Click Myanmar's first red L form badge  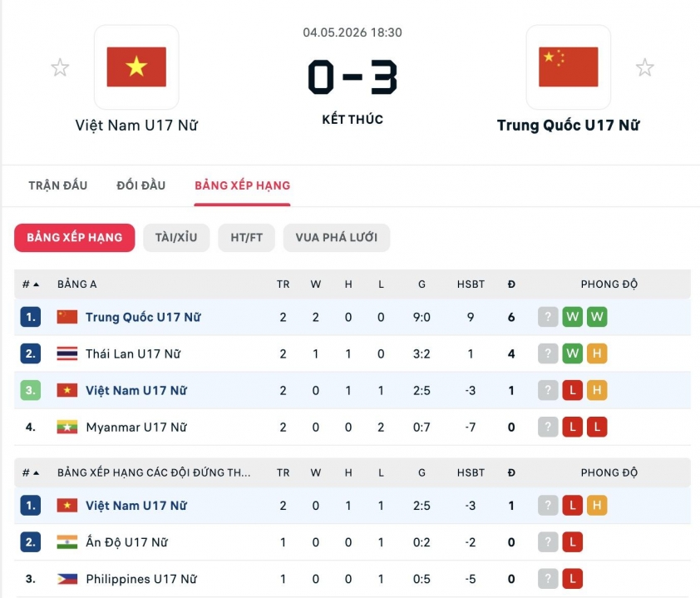tap(572, 427)
